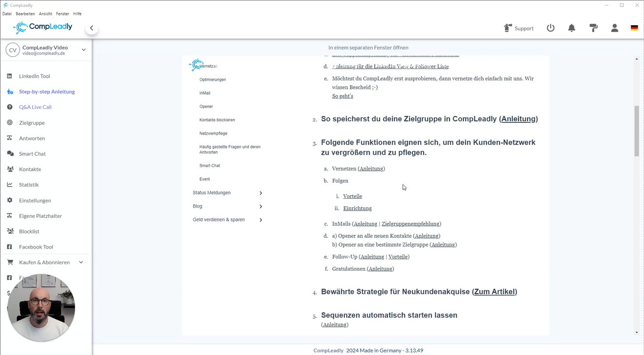Image resolution: width=644 pixels, height=355 pixels.
Task: Click the CompLeadly logo in header
Action: pyautogui.click(x=43, y=27)
